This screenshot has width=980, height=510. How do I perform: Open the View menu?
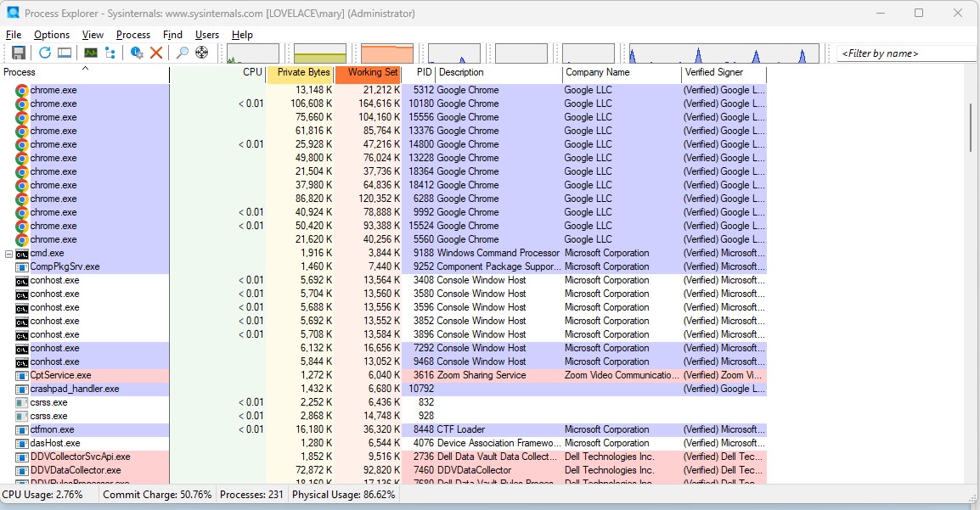click(x=93, y=35)
